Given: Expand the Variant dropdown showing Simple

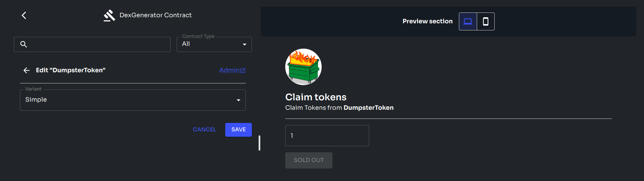Looking at the screenshot, I should (x=133, y=100).
